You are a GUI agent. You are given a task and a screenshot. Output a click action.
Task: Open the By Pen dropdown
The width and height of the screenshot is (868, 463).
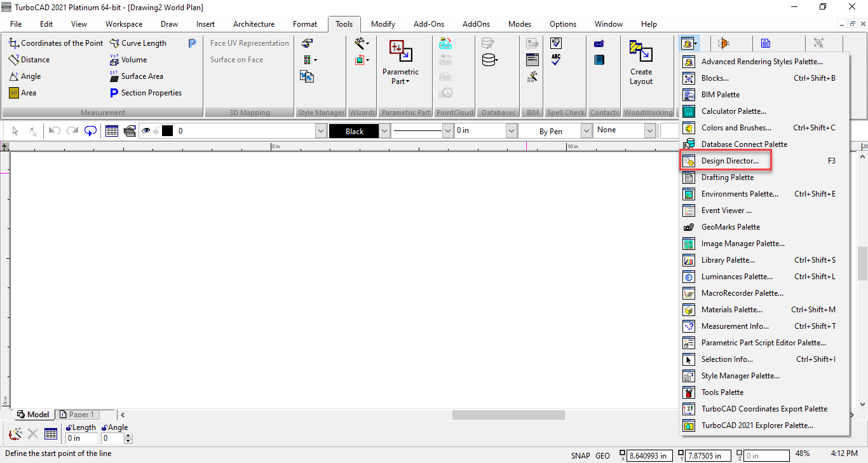click(587, 131)
